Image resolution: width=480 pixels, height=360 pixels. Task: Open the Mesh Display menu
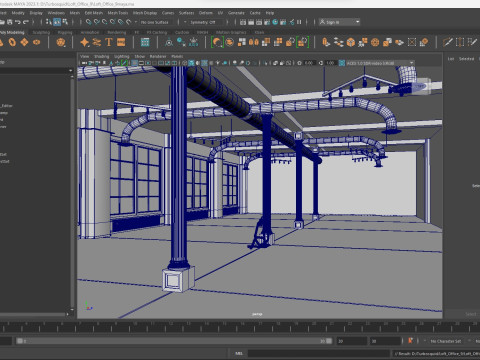tap(145, 13)
